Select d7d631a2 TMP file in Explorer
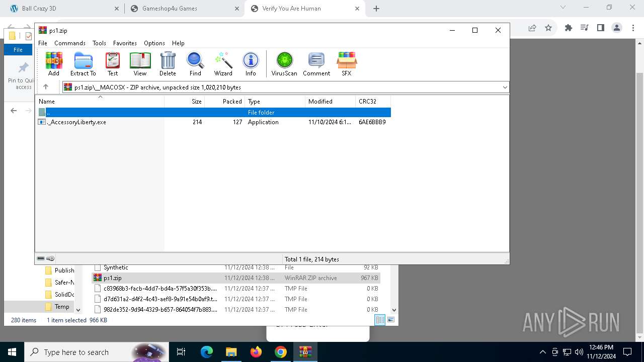Image resolution: width=644 pixels, height=362 pixels. coord(236,299)
